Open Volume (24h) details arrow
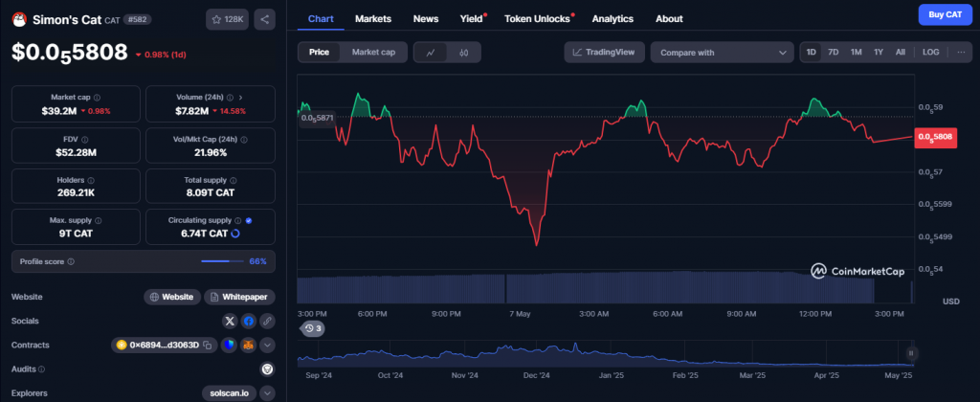980x402 pixels. [x=241, y=98]
